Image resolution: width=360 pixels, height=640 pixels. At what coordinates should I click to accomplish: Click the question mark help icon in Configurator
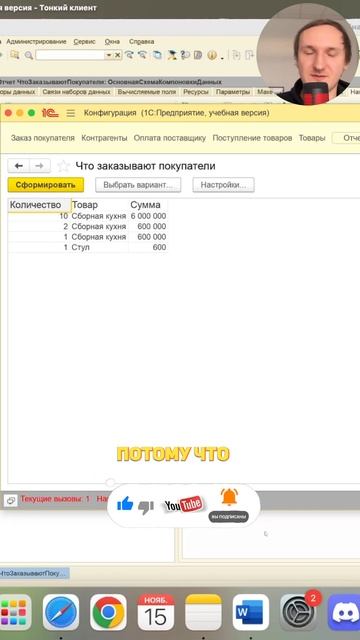click(185, 55)
